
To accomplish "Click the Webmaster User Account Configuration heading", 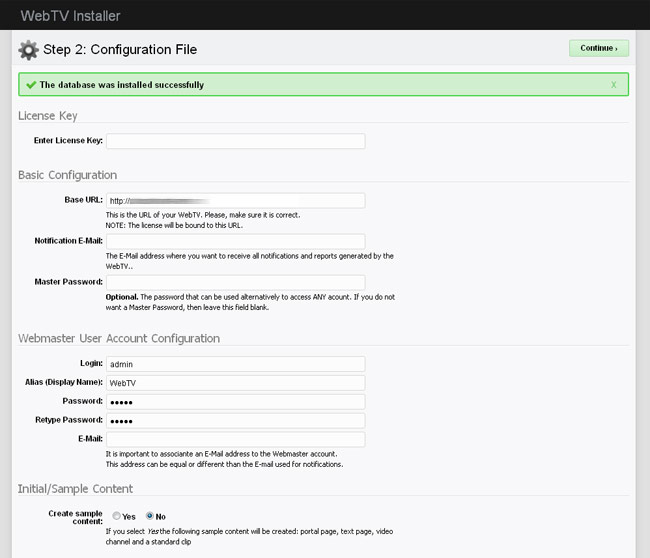I will click(119, 338).
